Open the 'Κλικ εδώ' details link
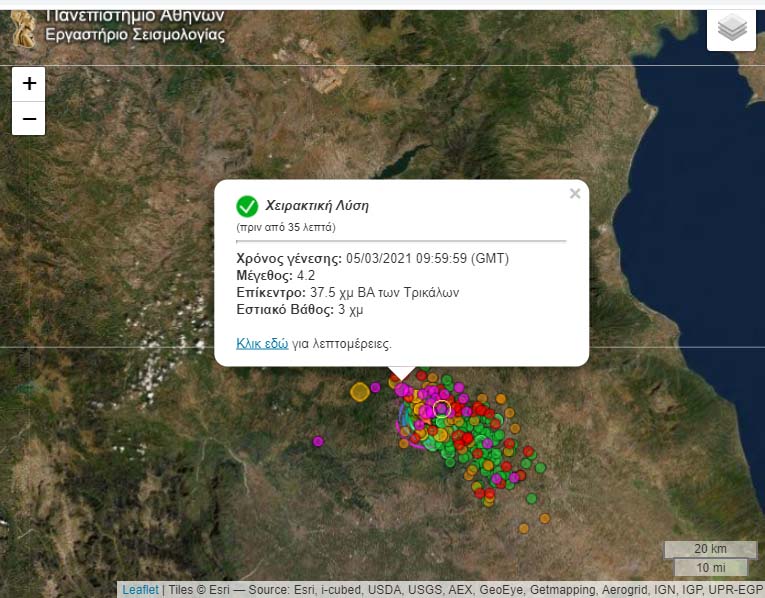The height and width of the screenshot is (598, 765). pos(262,343)
